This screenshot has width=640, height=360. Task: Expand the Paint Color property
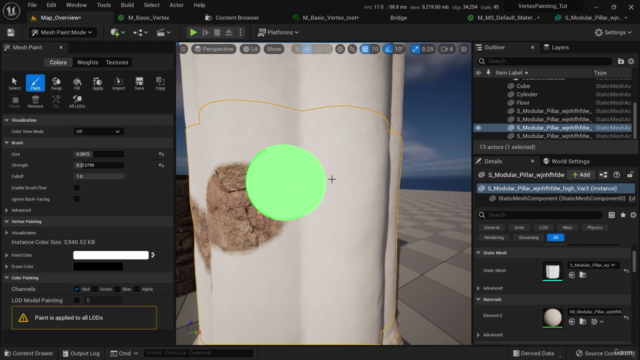pyautogui.click(x=7, y=255)
